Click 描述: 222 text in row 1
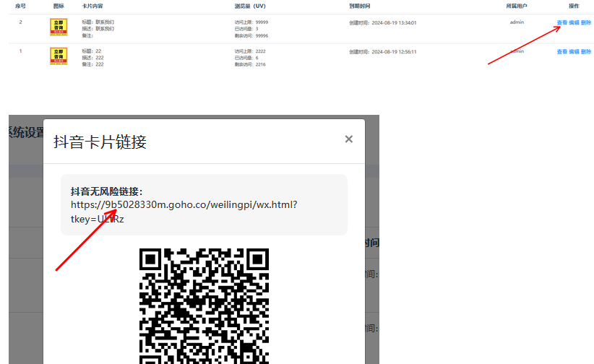 [92, 58]
